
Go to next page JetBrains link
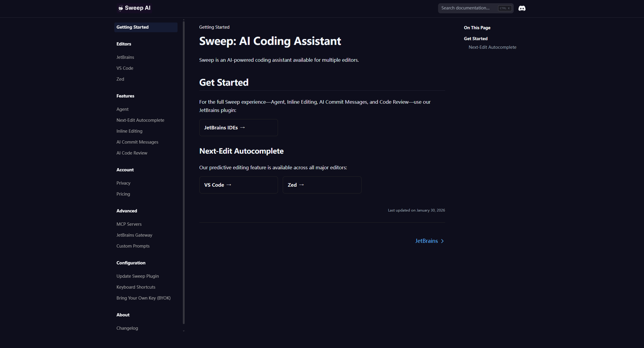[x=430, y=241]
